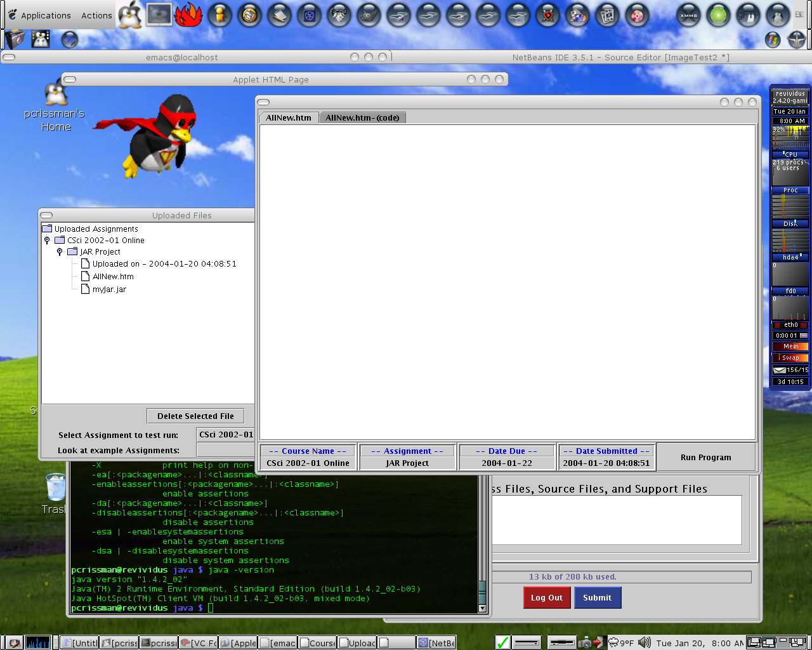Image resolution: width=812 pixels, height=650 pixels.
Task: Click the terminal's vertical scrollbar down arrow
Action: [482, 608]
